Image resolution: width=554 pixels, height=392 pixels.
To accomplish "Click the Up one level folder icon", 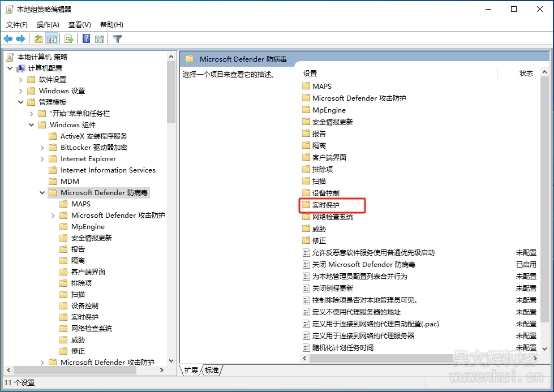I will tap(38, 38).
